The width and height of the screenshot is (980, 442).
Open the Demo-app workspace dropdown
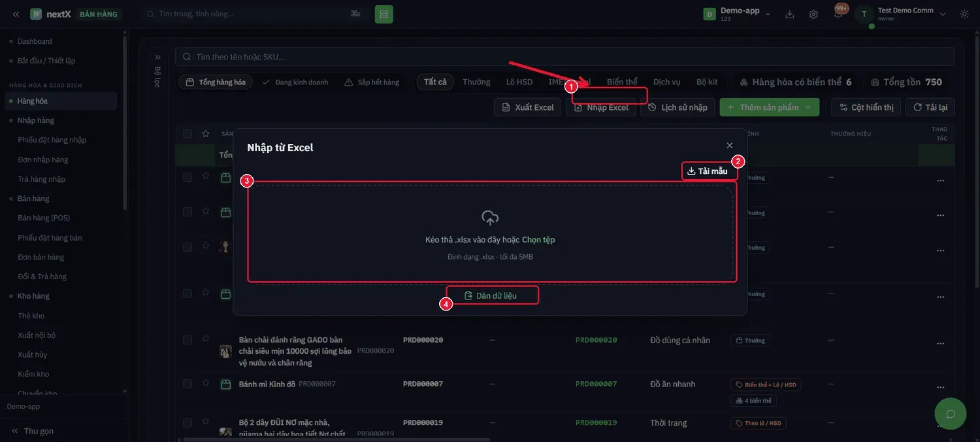737,14
